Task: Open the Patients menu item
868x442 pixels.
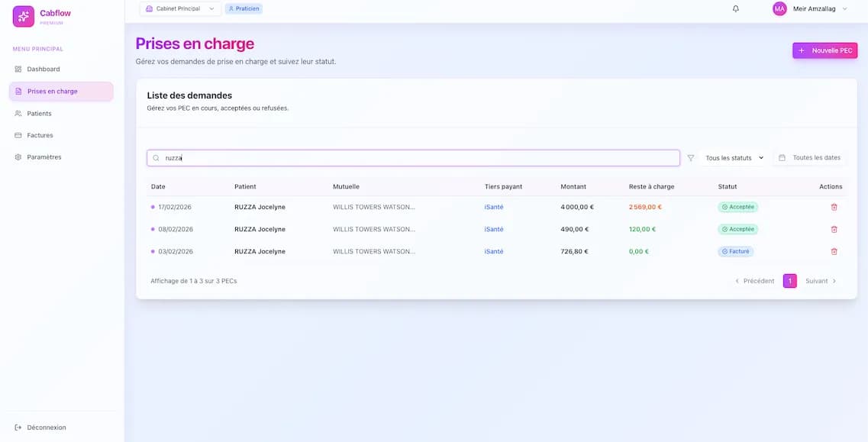Action: (x=61, y=114)
